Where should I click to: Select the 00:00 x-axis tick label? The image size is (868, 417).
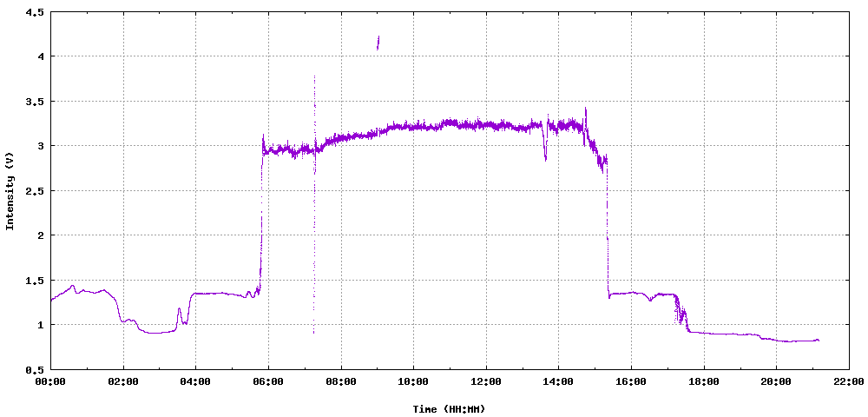click(x=50, y=381)
